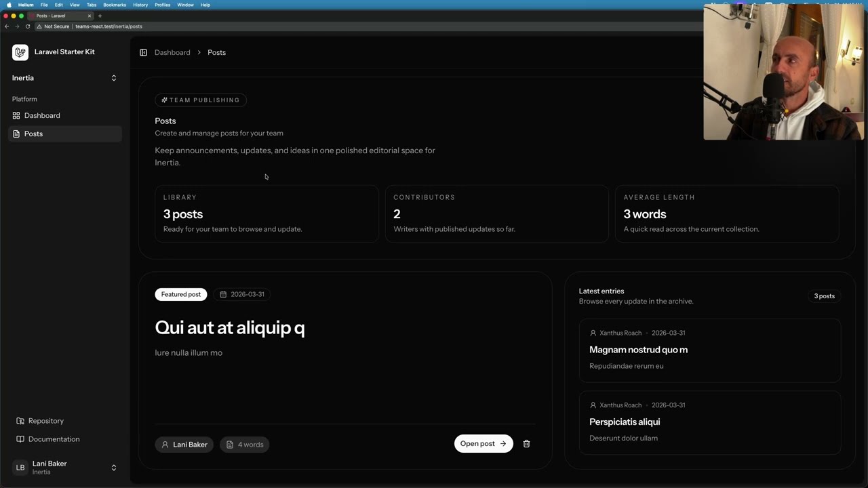Navigate to Dashboard via breadcrumb
This screenshot has height=488, width=868.
point(172,52)
